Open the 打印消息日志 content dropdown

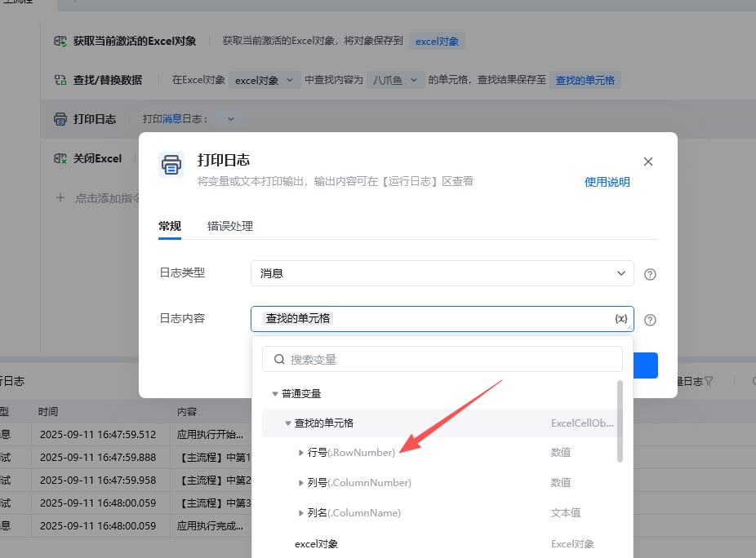231,119
